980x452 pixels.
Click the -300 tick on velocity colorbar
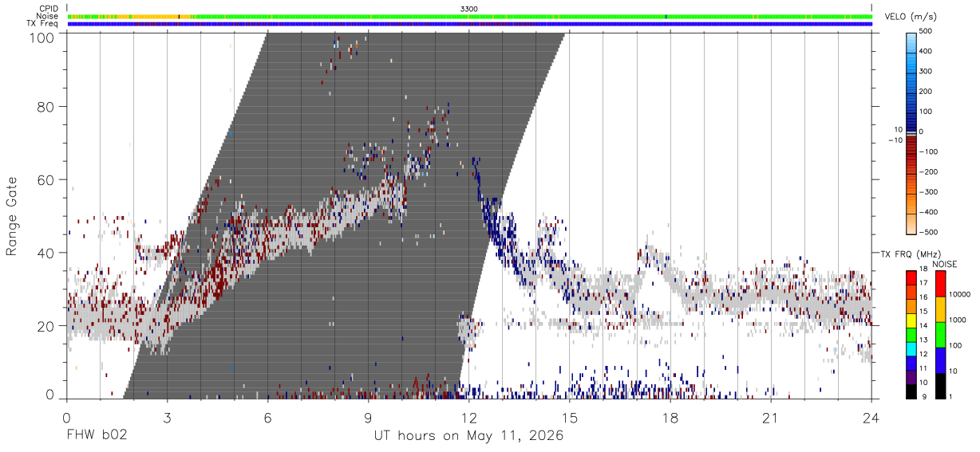927,192
